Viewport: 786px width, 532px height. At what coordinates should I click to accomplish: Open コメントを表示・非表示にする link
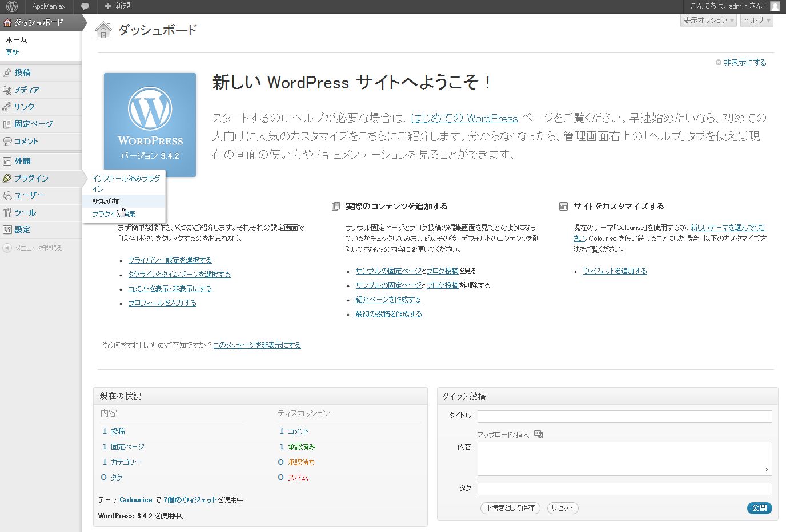[170, 289]
